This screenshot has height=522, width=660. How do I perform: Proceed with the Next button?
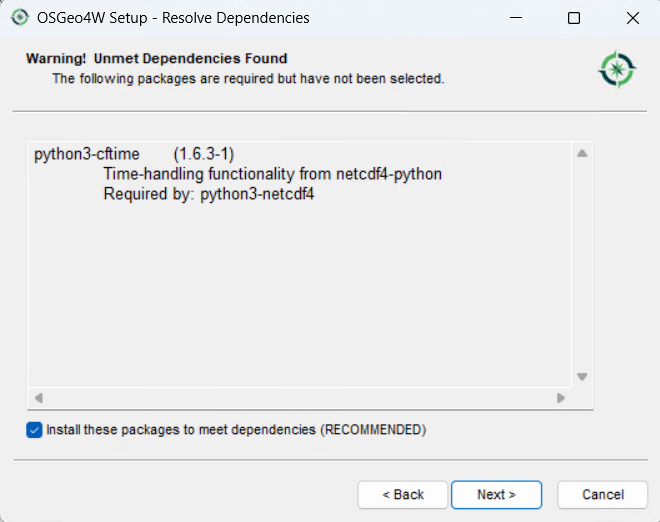point(496,494)
